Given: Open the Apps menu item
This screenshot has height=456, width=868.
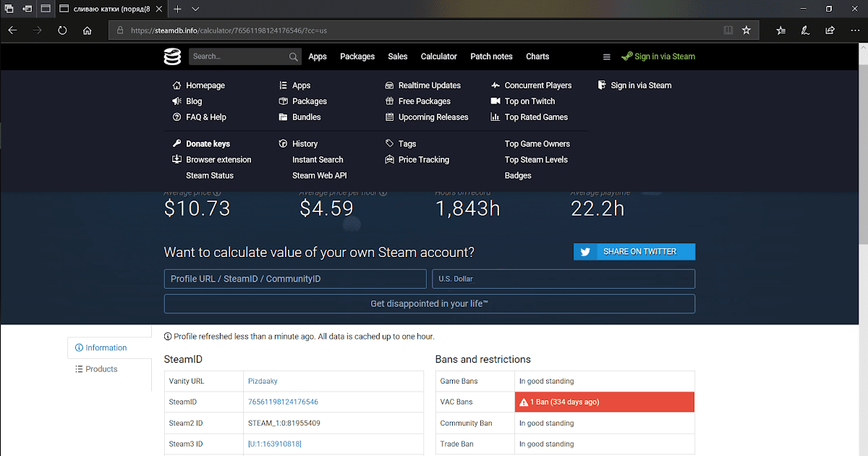Looking at the screenshot, I should click(x=318, y=56).
